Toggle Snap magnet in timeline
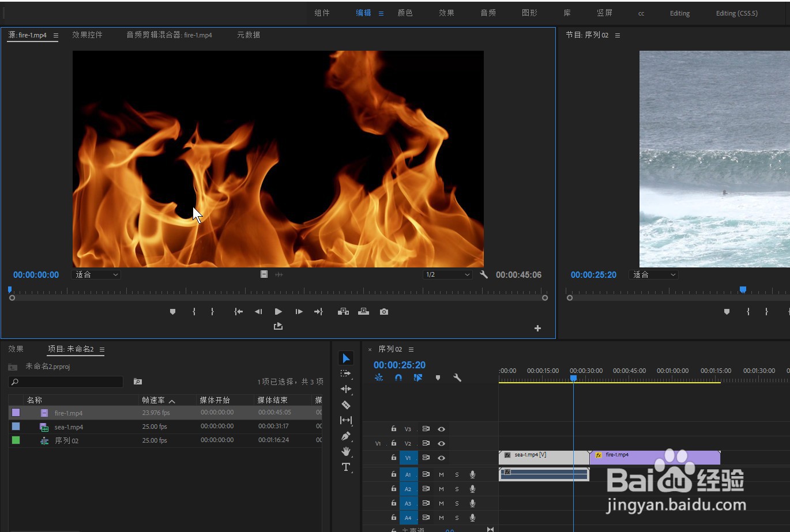 click(398, 378)
